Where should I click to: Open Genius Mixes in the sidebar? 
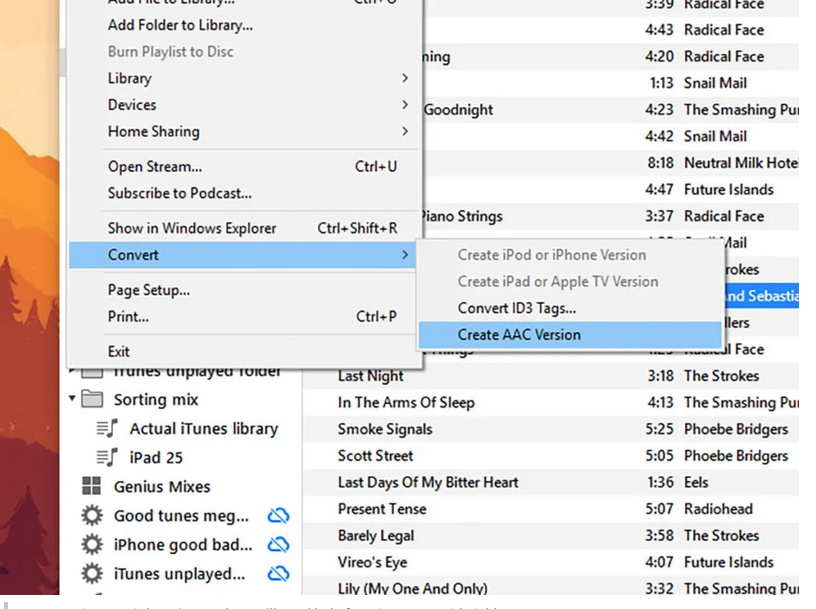pyautogui.click(x=162, y=487)
